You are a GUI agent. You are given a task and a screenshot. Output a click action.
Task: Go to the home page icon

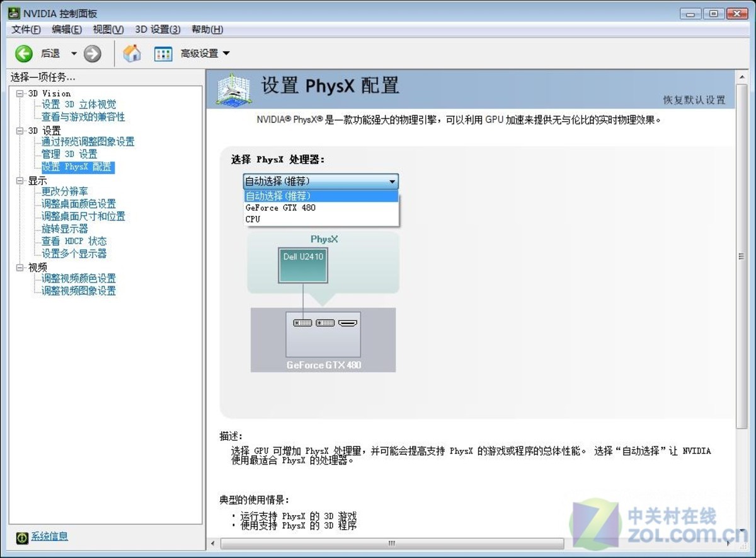click(132, 54)
